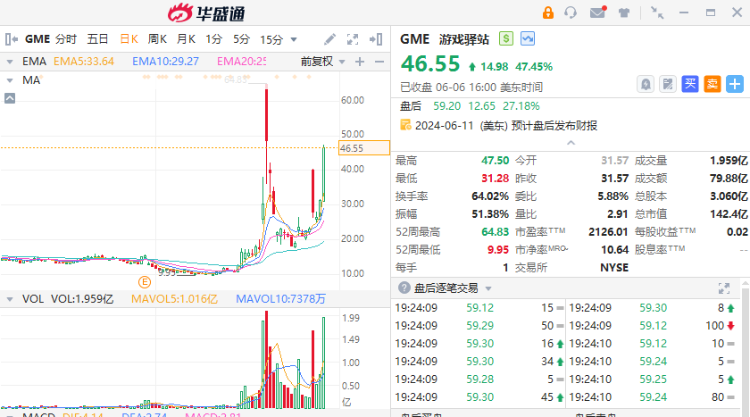Open the messages envelope icon
750x417 pixels.
pyautogui.click(x=598, y=12)
